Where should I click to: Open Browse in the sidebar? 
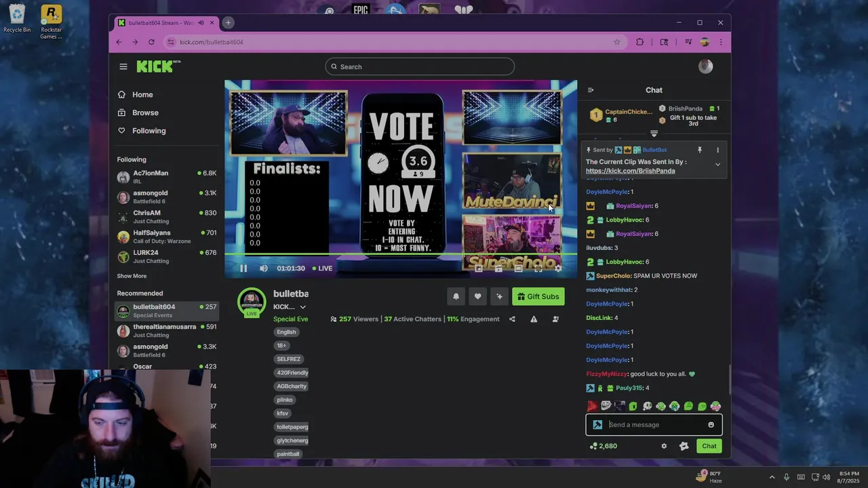(x=145, y=113)
